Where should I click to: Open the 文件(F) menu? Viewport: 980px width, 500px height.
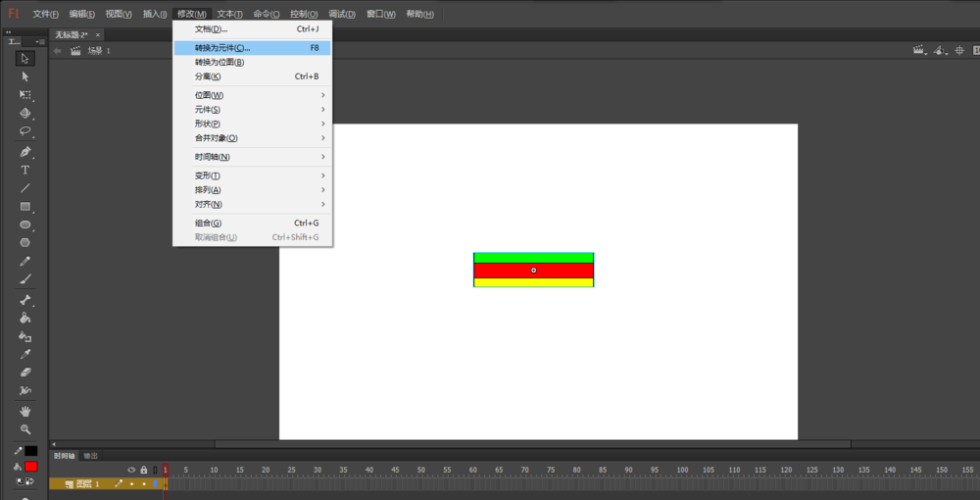pyautogui.click(x=46, y=14)
